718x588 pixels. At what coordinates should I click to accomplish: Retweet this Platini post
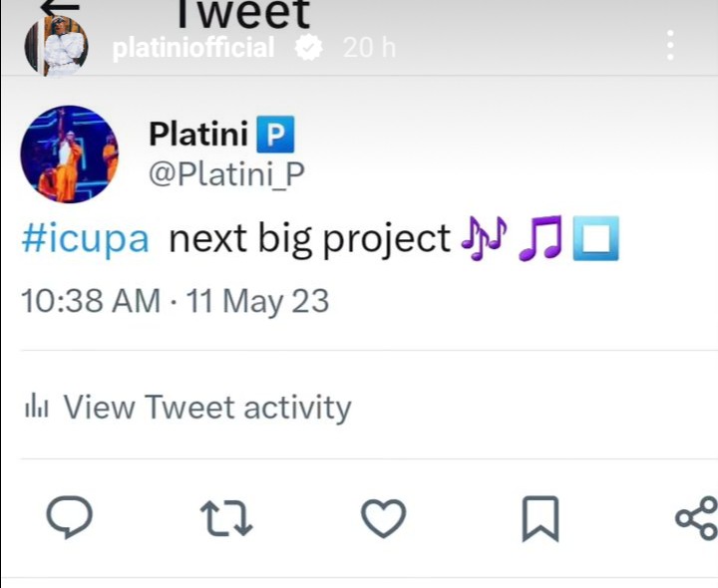227,518
